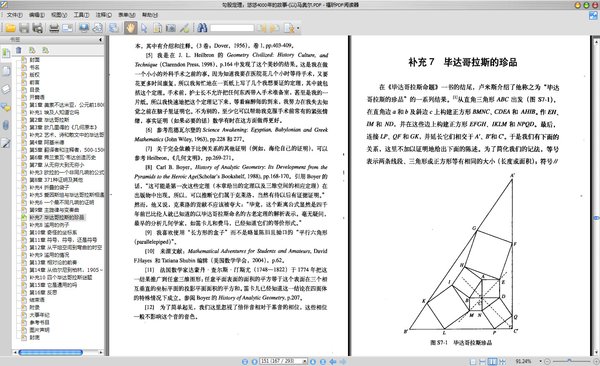
Task: Open the Comments side panel icon
Action: (x=6, y=107)
